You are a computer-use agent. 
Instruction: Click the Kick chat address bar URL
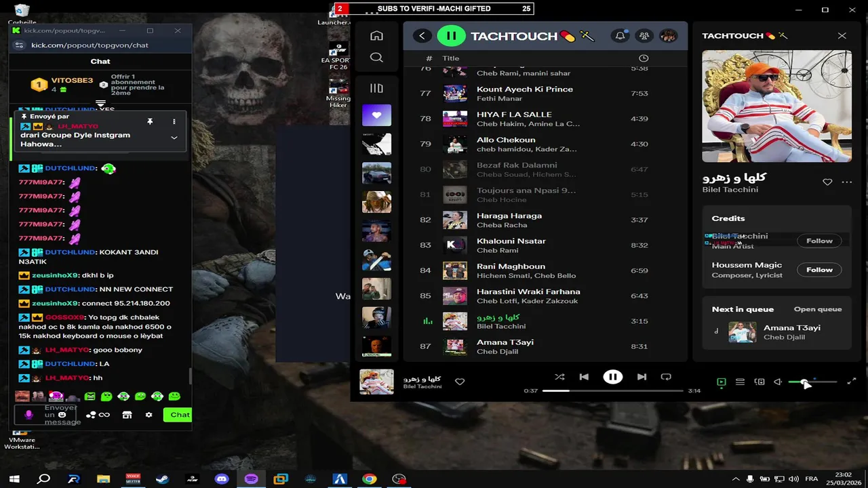[90, 45]
